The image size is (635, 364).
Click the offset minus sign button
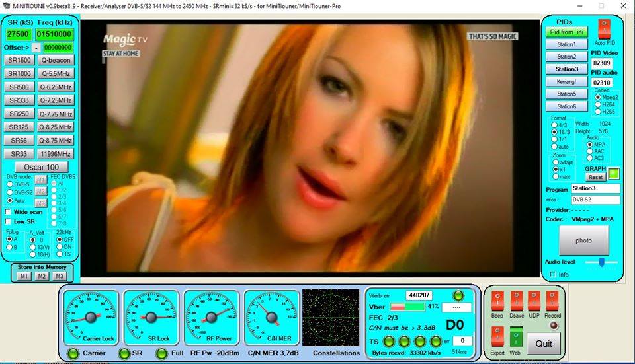click(36, 48)
